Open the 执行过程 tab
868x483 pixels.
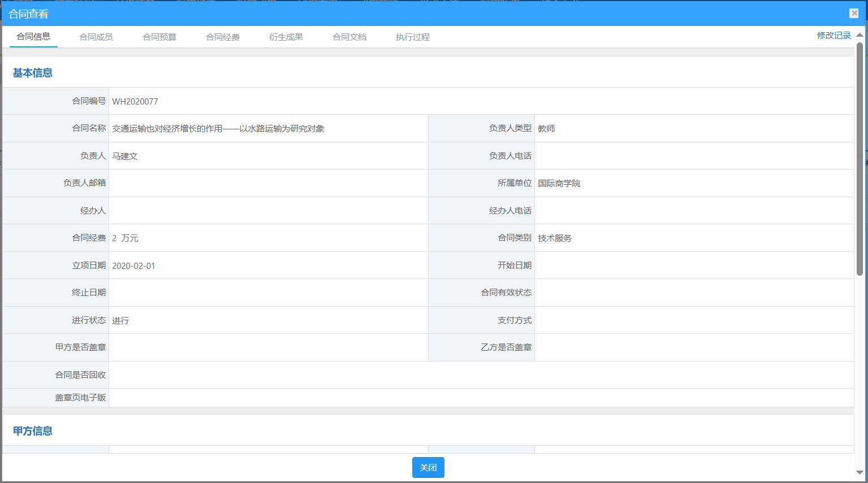coord(413,37)
